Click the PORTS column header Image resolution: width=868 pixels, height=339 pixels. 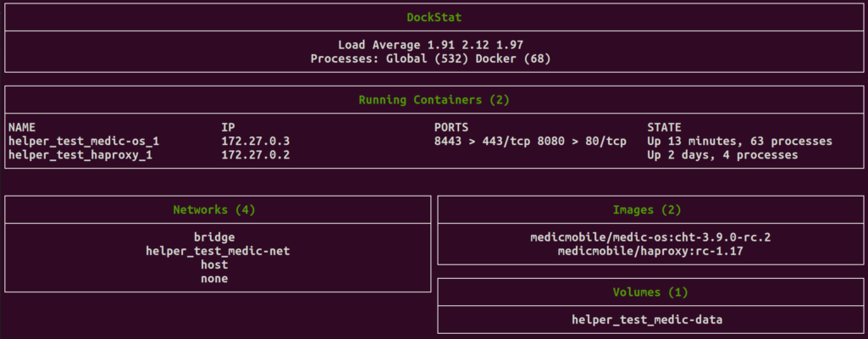tap(451, 127)
